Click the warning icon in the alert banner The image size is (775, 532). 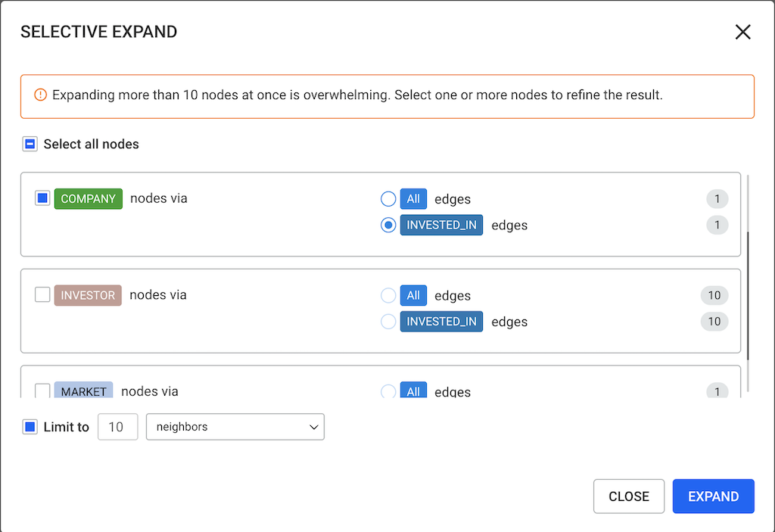point(41,95)
